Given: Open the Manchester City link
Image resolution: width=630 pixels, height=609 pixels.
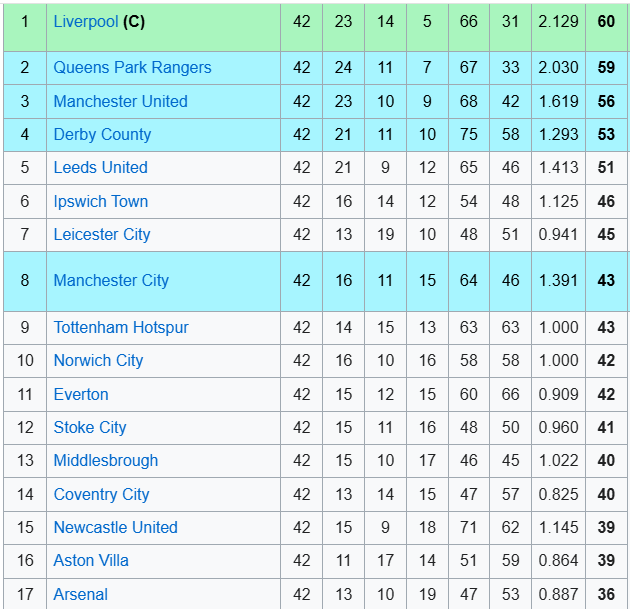Looking at the screenshot, I should pyautogui.click(x=111, y=280).
